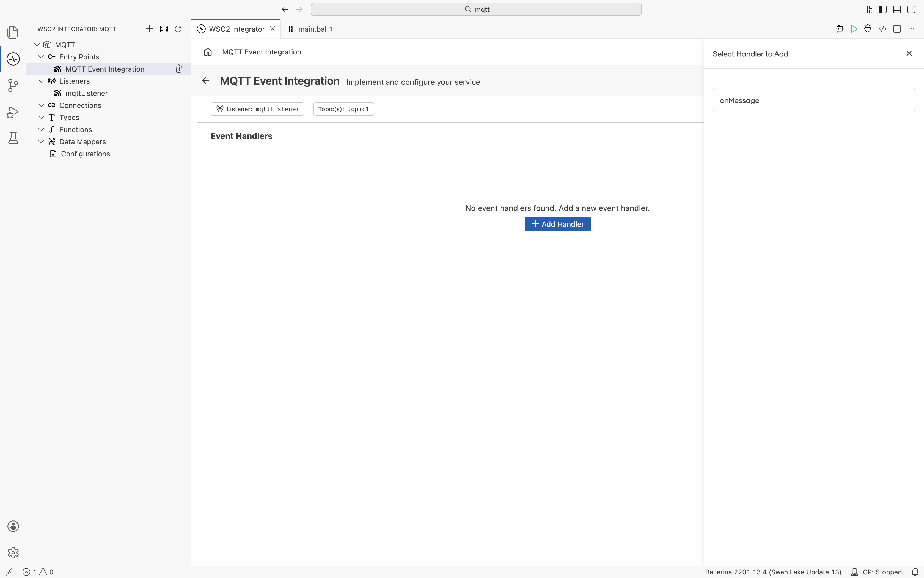Show source code with the code brackets icon

pos(883,29)
